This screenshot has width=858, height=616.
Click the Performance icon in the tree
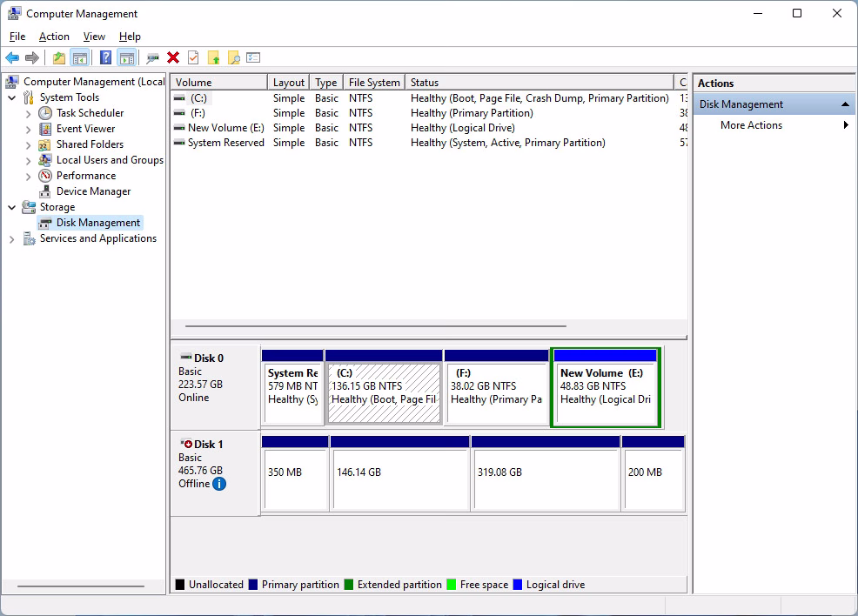(45, 176)
